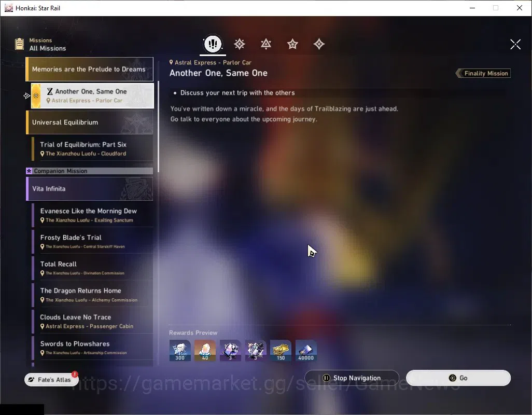The width and height of the screenshot is (532, 415).
Task: Click the mission list scrollbar
Action: pos(158,127)
